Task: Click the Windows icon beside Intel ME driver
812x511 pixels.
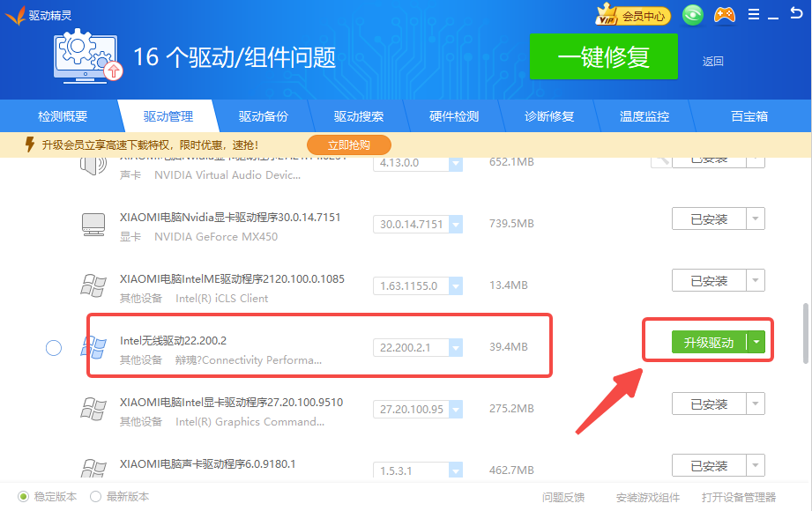Action: (x=93, y=286)
